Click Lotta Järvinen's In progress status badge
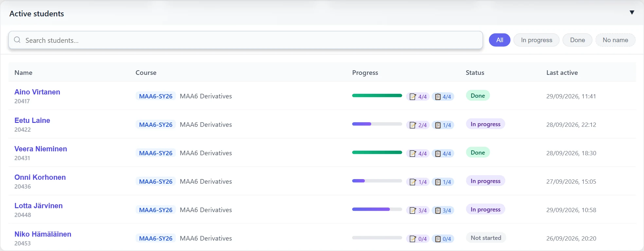644x251 pixels. (x=485, y=209)
